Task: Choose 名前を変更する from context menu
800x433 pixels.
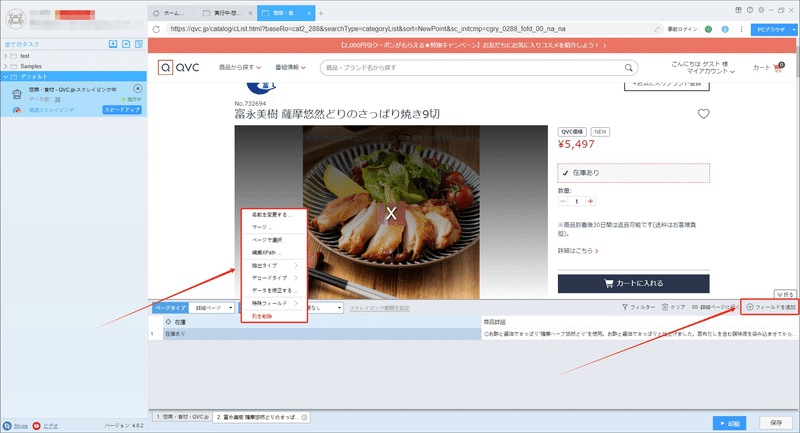Action: point(272,215)
